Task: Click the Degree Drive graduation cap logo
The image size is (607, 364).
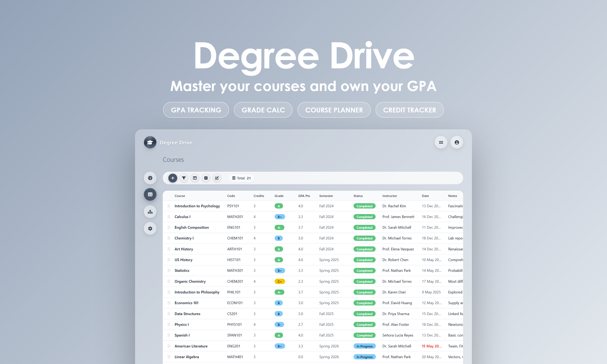Action: (150, 142)
